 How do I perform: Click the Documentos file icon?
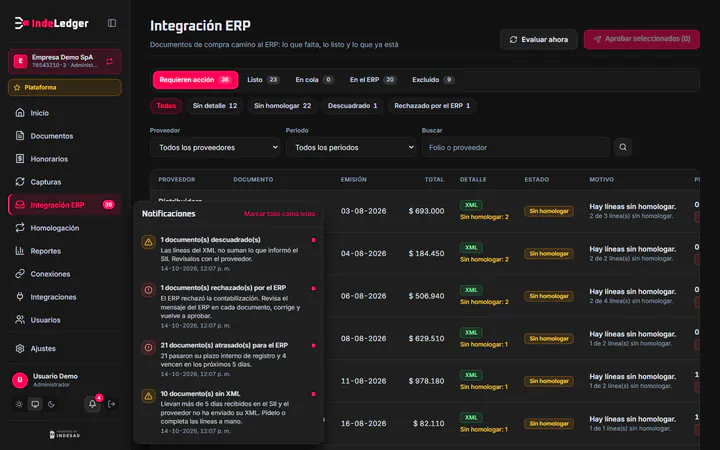20,135
